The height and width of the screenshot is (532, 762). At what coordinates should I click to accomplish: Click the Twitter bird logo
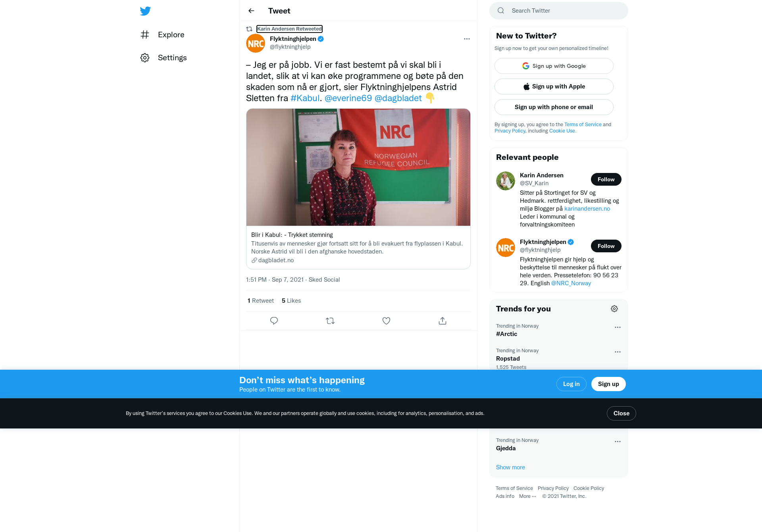click(x=145, y=11)
